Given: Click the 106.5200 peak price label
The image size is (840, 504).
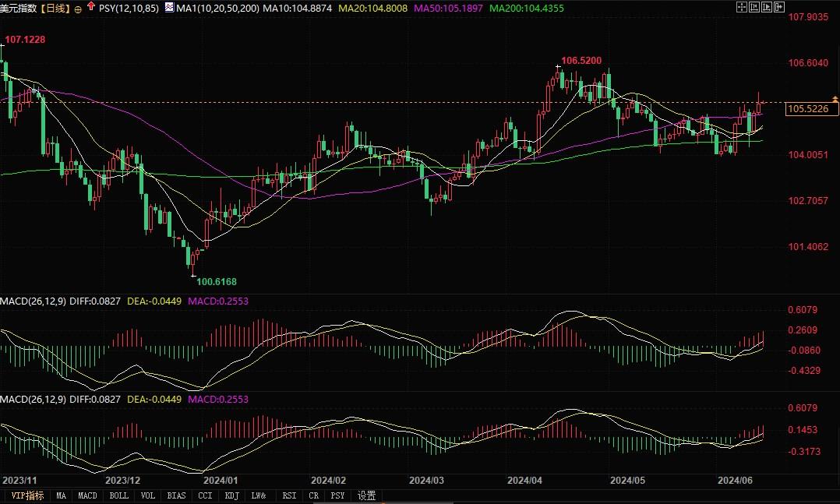Looking at the screenshot, I should [x=581, y=61].
